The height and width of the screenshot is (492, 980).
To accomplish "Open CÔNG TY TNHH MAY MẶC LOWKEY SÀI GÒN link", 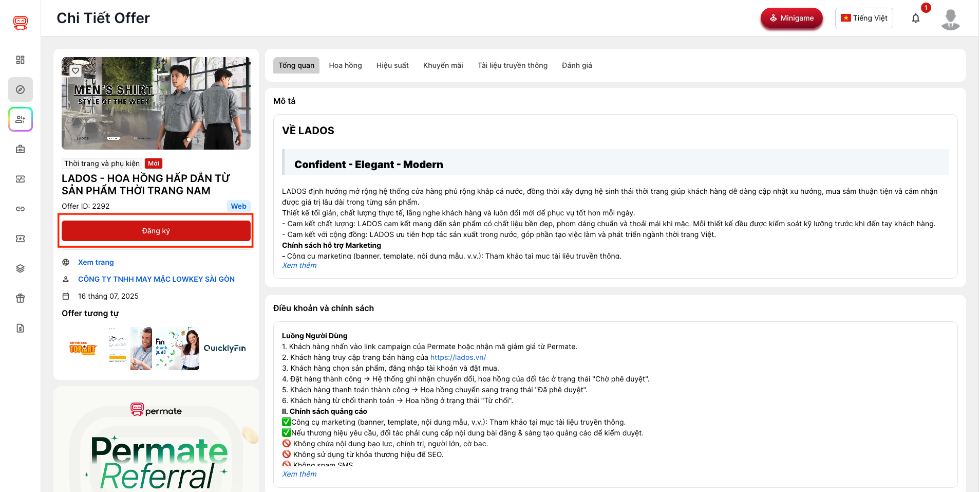I will [156, 279].
